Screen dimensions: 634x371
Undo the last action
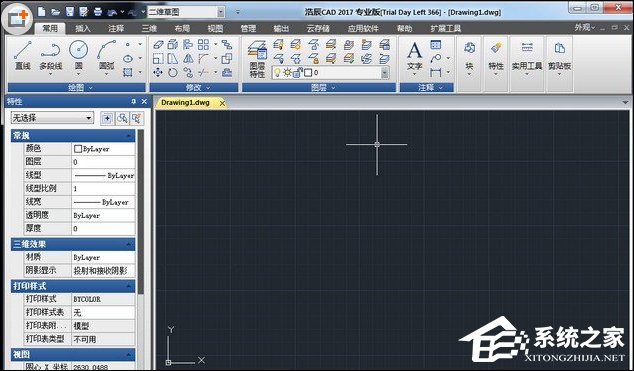112,12
